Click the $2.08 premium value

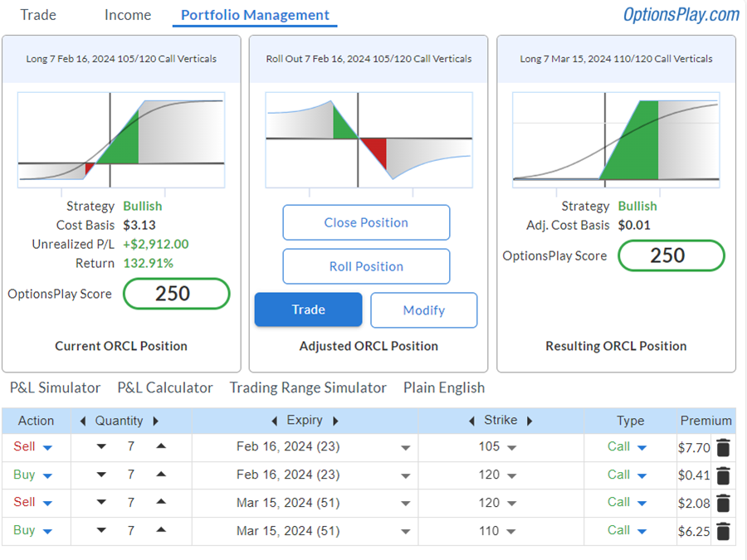click(x=694, y=504)
